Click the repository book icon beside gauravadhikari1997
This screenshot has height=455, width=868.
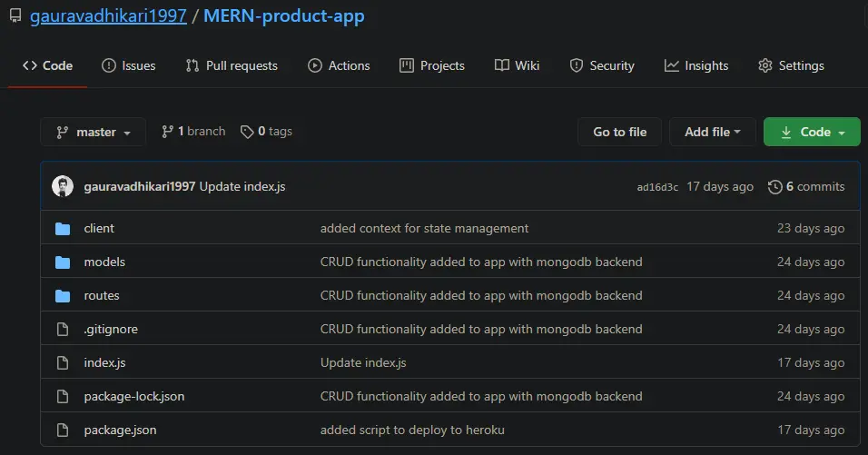click(15, 15)
